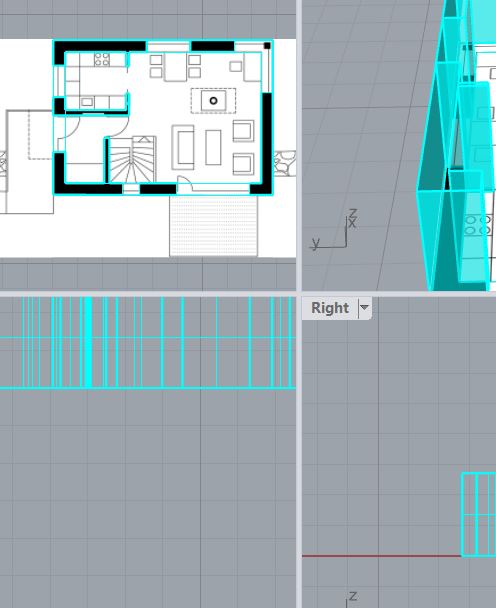Click the vertical divider between the viewports
Viewport: 496px width, 608px height.
point(299,304)
